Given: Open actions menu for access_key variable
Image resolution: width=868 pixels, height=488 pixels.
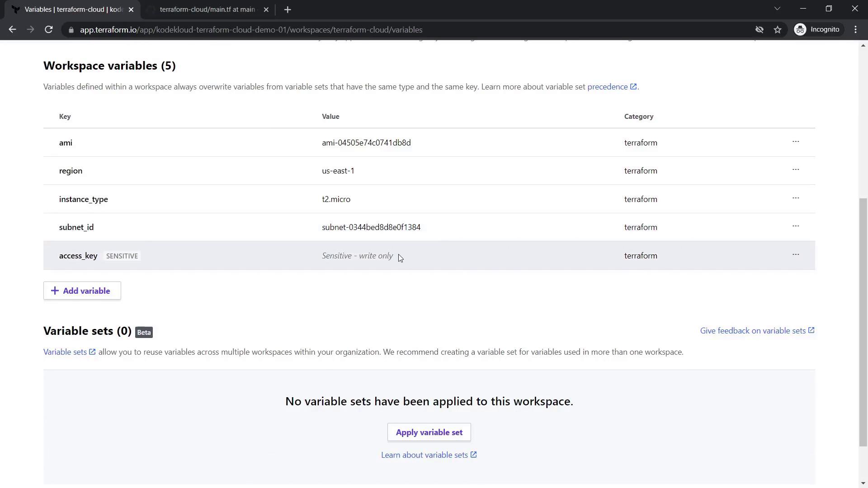Looking at the screenshot, I should coord(795,255).
